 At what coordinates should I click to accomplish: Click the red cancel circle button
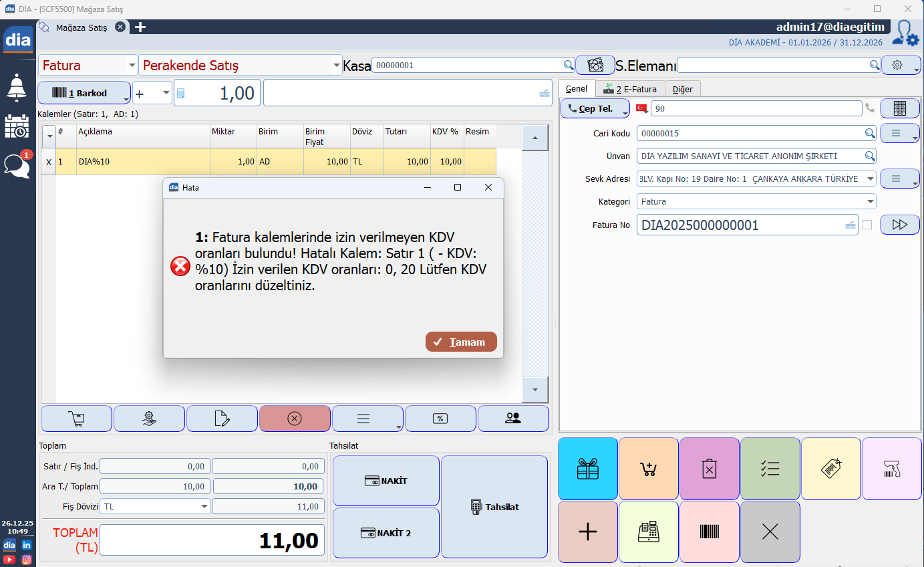tap(295, 419)
